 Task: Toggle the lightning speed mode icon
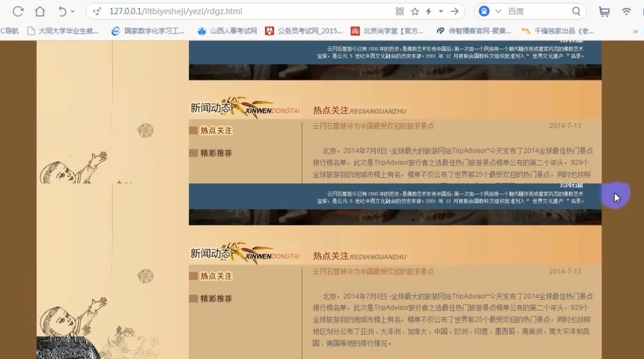[428, 12]
